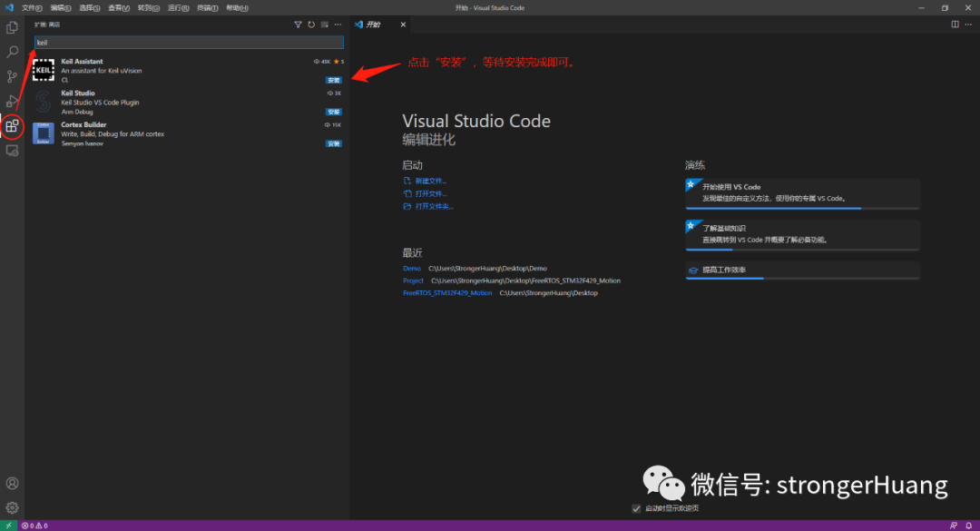The width and height of the screenshot is (980, 531).
Task: Open the extensions panel more actions menu
Action: click(338, 25)
